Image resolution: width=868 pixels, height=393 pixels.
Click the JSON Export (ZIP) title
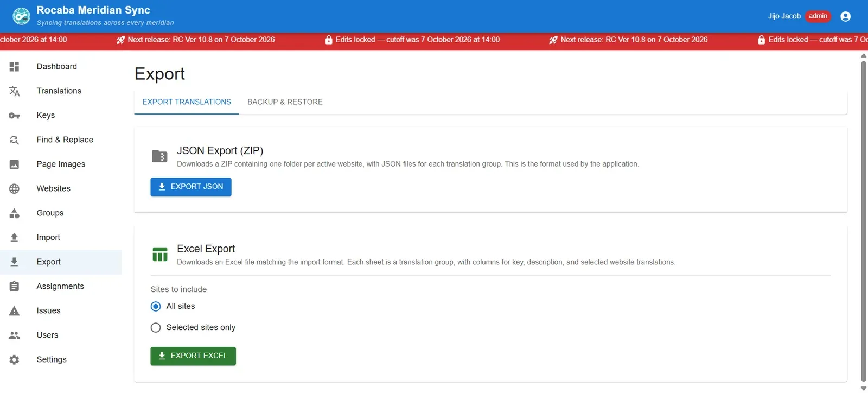(220, 151)
